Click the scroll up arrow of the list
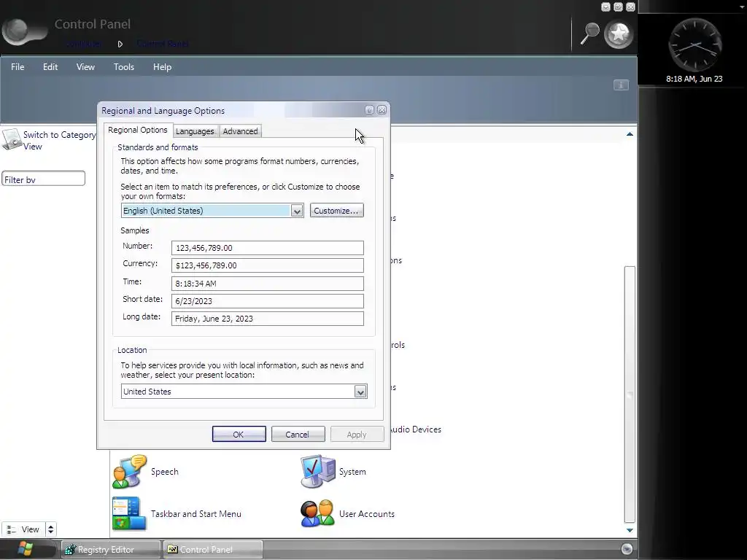The image size is (747, 560). (630, 134)
